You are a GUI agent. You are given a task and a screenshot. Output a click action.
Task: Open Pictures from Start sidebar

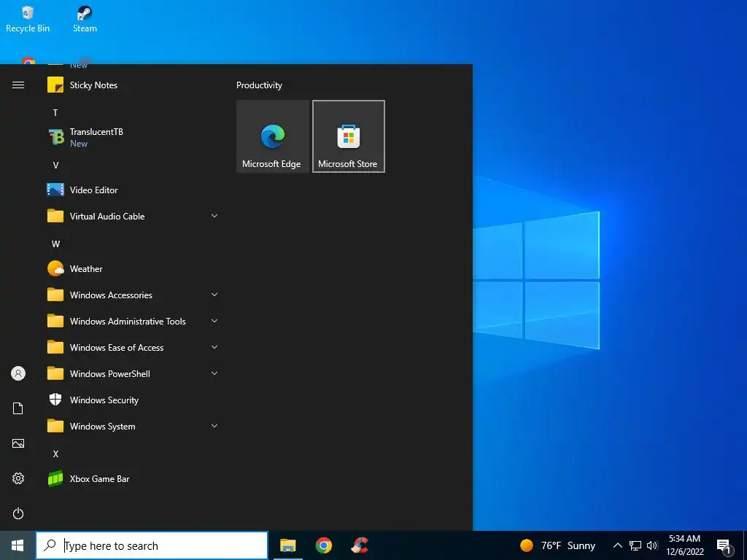pyautogui.click(x=18, y=443)
